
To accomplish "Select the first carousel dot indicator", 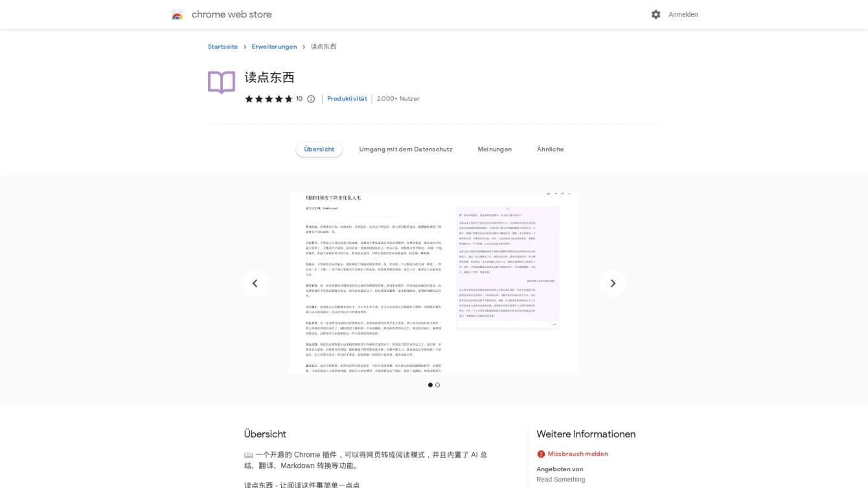I will [x=430, y=385].
